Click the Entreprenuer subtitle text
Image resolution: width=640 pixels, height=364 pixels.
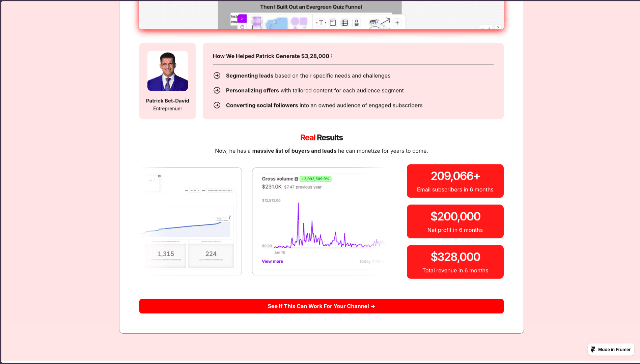pos(168,109)
